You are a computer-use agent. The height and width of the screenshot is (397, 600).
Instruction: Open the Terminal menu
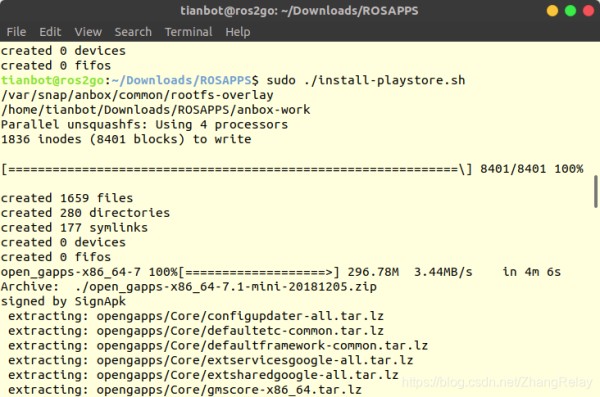coord(188,32)
